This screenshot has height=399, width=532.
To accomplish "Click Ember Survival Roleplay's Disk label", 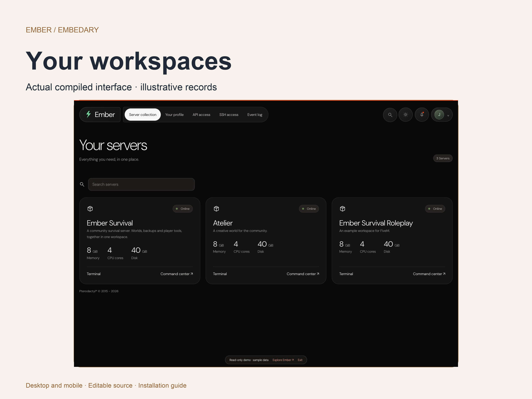I will click(x=387, y=252).
